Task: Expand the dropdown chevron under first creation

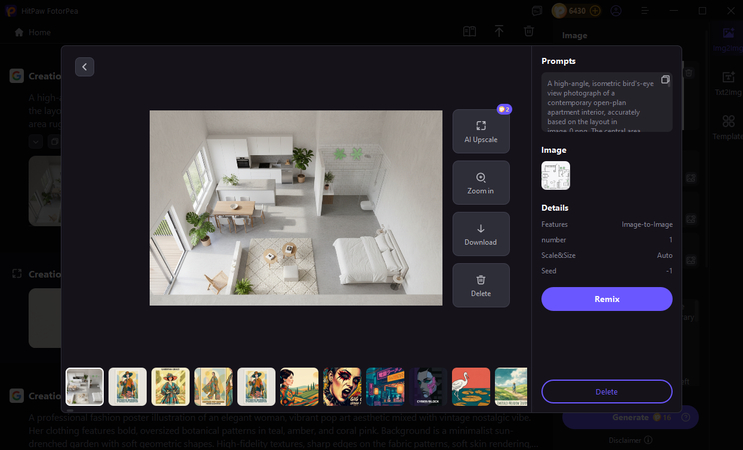Action: click(x=36, y=141)
